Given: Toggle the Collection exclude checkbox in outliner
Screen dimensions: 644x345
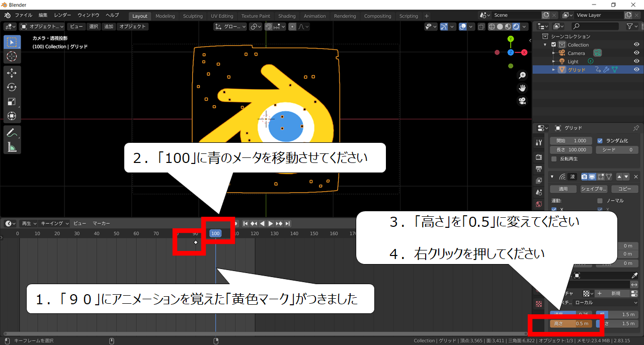Looking at the screenshot, I should (x=554, y=45).
